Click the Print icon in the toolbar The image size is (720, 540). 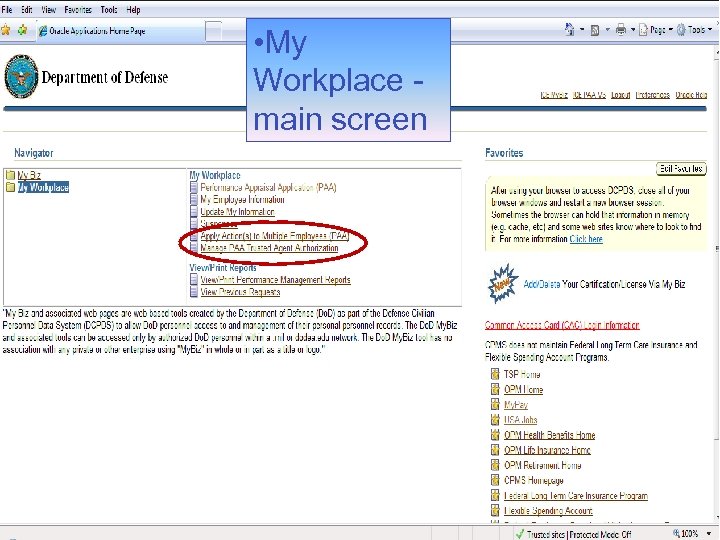click(x=621, y=30)
